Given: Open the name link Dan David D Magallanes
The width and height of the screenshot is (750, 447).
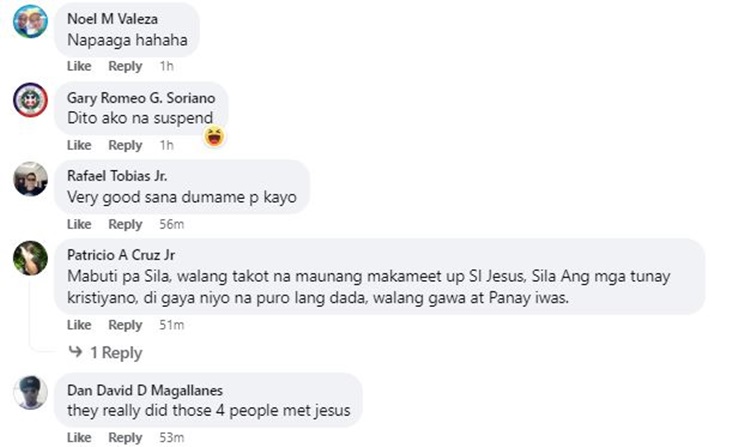Looking at the screenshot, I should 144,389.
